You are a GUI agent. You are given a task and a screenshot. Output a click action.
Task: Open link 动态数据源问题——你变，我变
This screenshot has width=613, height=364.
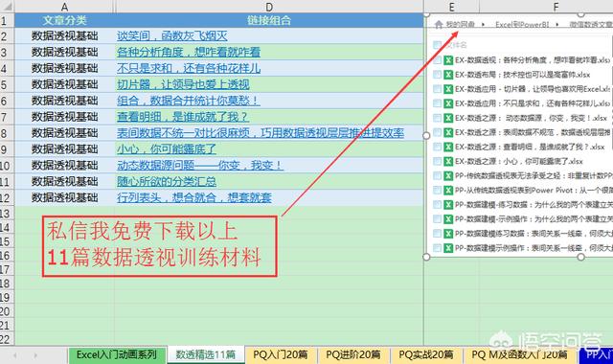point(200,165)
